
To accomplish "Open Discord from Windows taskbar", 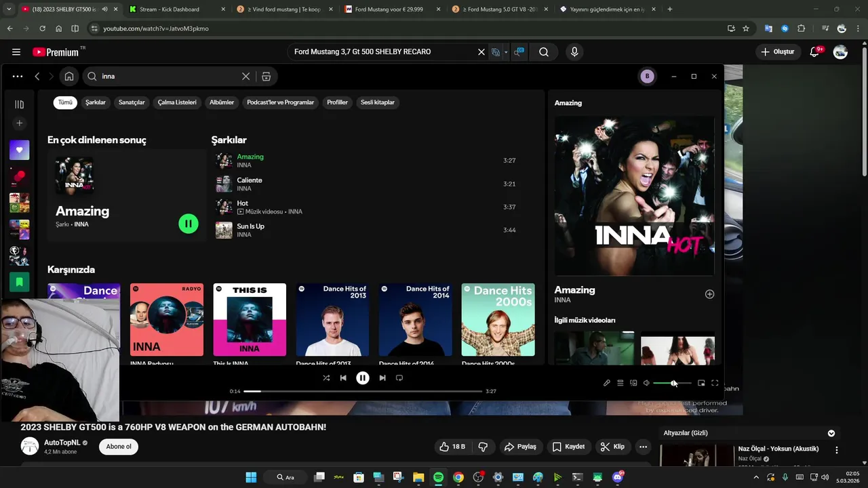I will [x=618, y=477].
